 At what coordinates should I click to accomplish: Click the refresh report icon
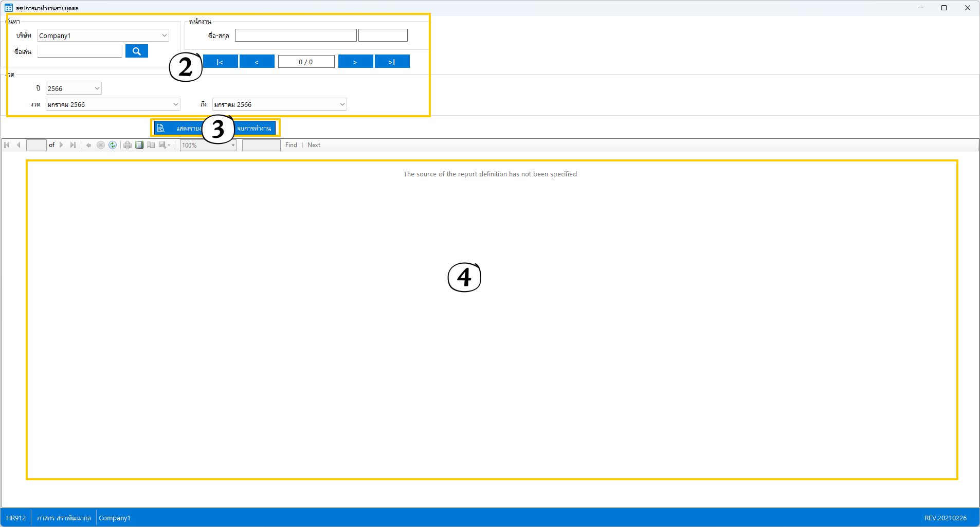(x=113, y=145)
